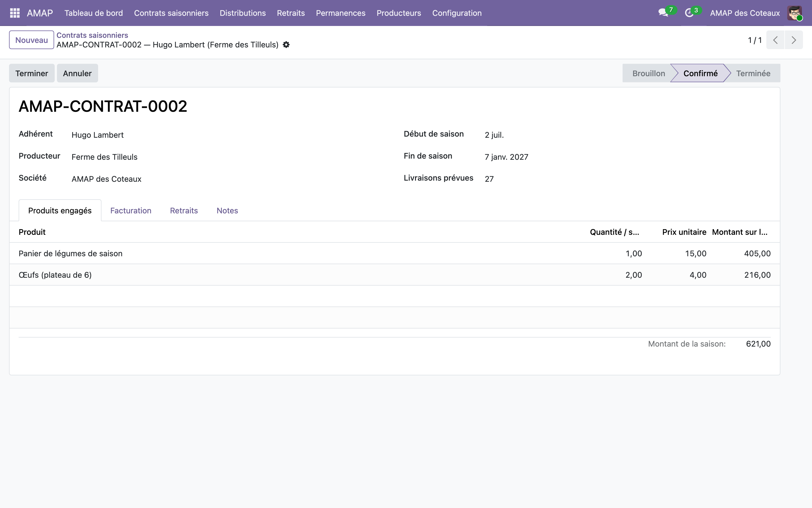This screenshot has height=508, width=812.
Task: Sort by the Quantité column header
Action: pos(614,232)
